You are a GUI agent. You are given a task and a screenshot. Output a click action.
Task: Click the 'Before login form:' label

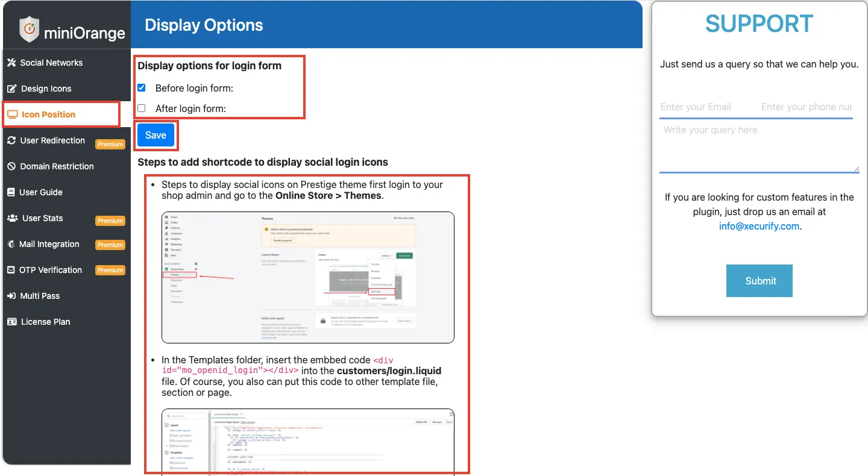[x=194, y=89]
